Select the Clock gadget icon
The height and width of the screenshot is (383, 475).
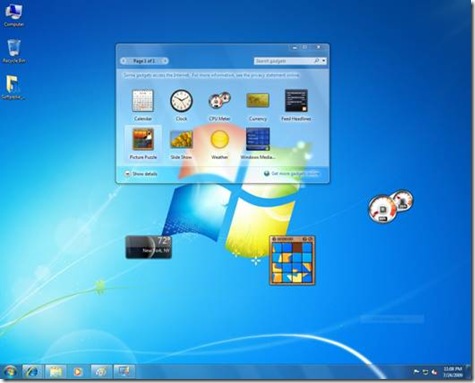tap(181, 101)
